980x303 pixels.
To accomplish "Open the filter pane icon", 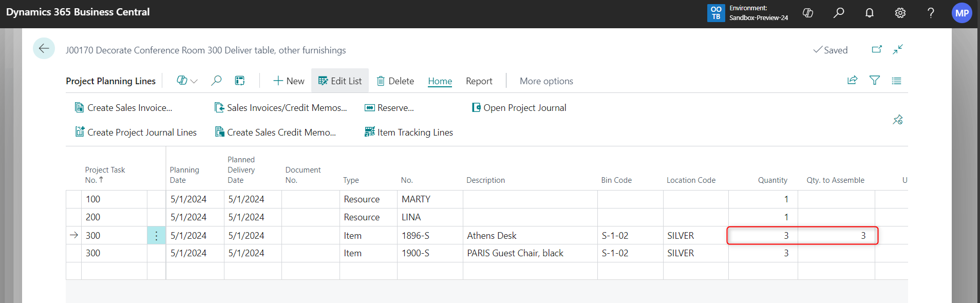I will pos(875,80).
